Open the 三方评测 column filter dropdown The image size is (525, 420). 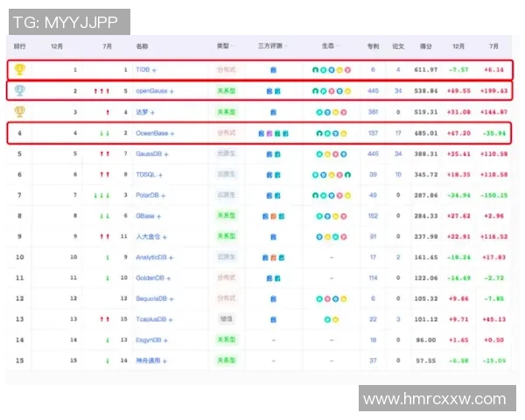coord(284,45)
